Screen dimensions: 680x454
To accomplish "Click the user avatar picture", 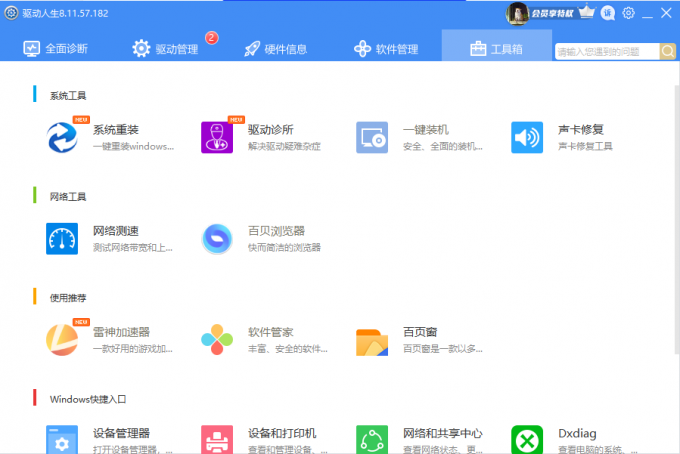I will [x=517, y=13].
